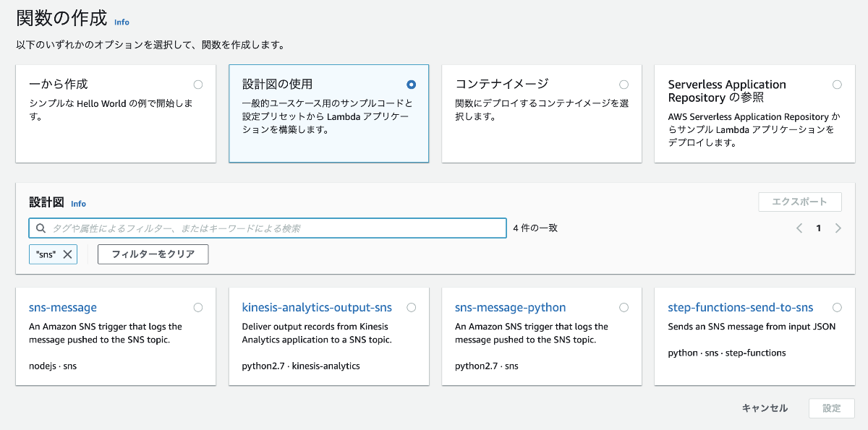
Task: Click the コンテナイメージ card description text
Action: 542,110
